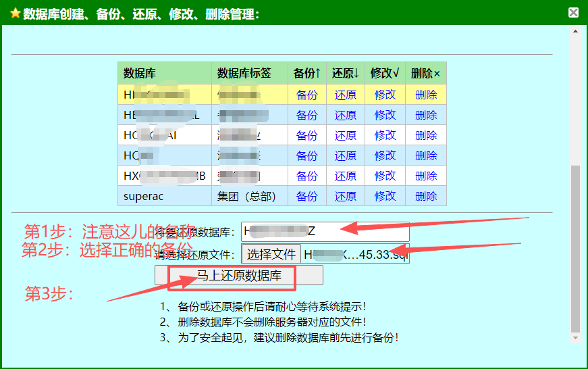588x369 pixels.
Task: Click the 还原↓ column header
Action: coord(345,73)
